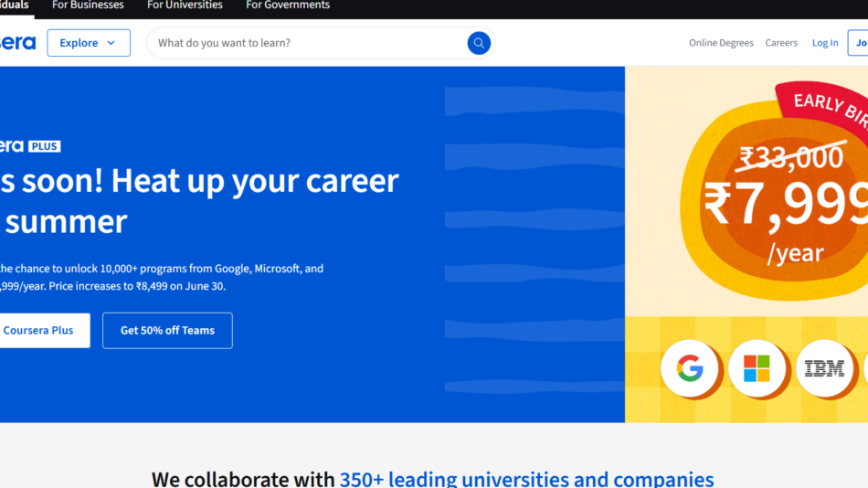This screenshot has width=868, height=488.
Task: Switch to the For Governments tab
Action: [x=288, y=5]
